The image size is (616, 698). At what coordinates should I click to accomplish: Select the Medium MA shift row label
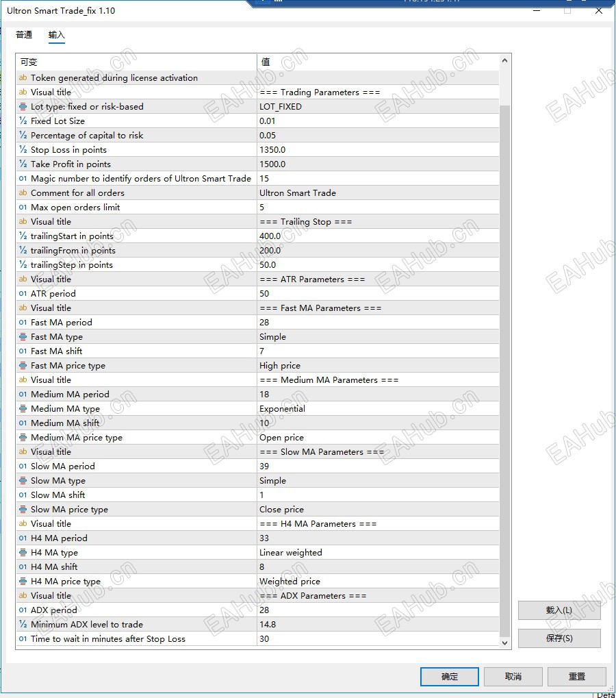(x=66, y=423)
